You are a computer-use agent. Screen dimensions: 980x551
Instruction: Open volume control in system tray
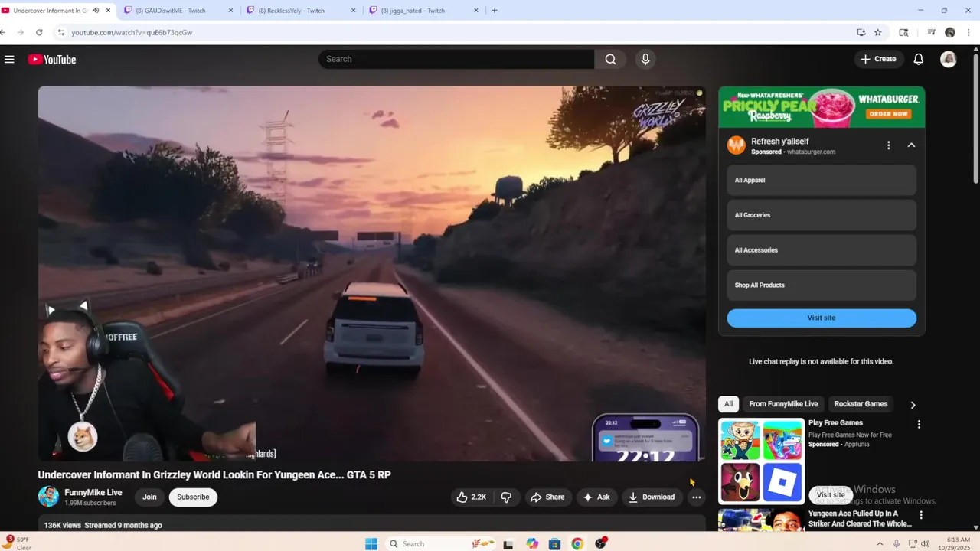click(x=925, y=543)
